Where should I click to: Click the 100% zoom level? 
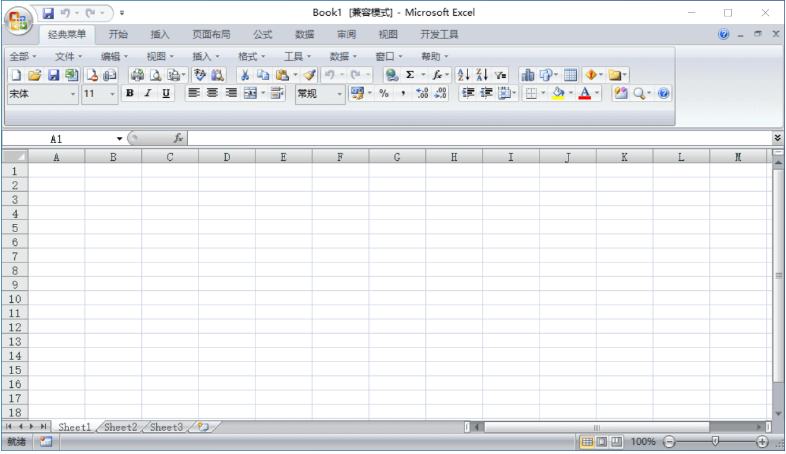click(x=643, y=441)
